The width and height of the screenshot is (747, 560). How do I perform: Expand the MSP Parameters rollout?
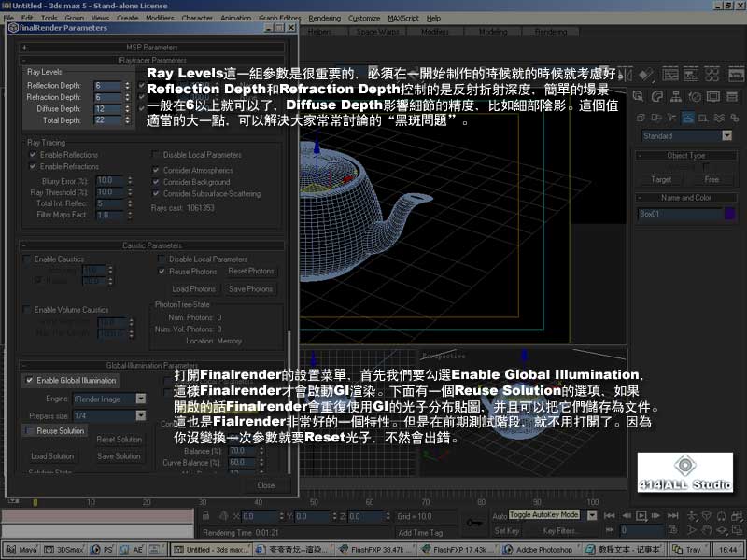[x=152, y=48]
